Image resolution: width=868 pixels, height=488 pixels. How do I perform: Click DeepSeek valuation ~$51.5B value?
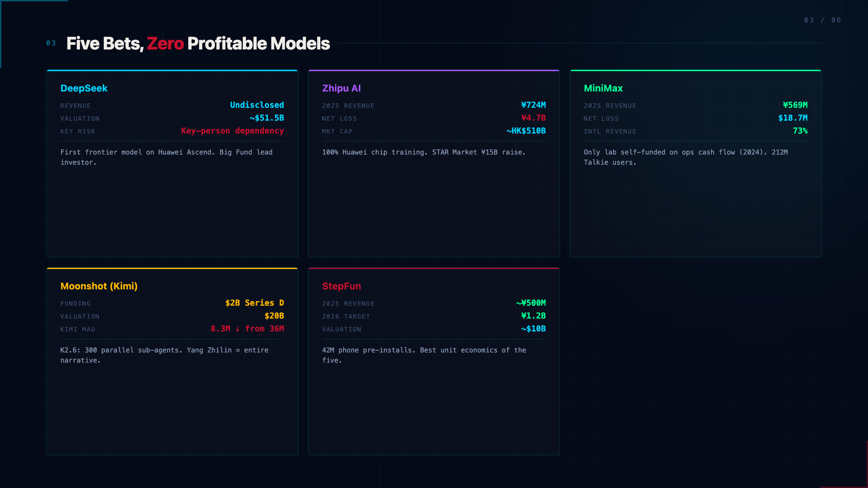tap(267, 118)
